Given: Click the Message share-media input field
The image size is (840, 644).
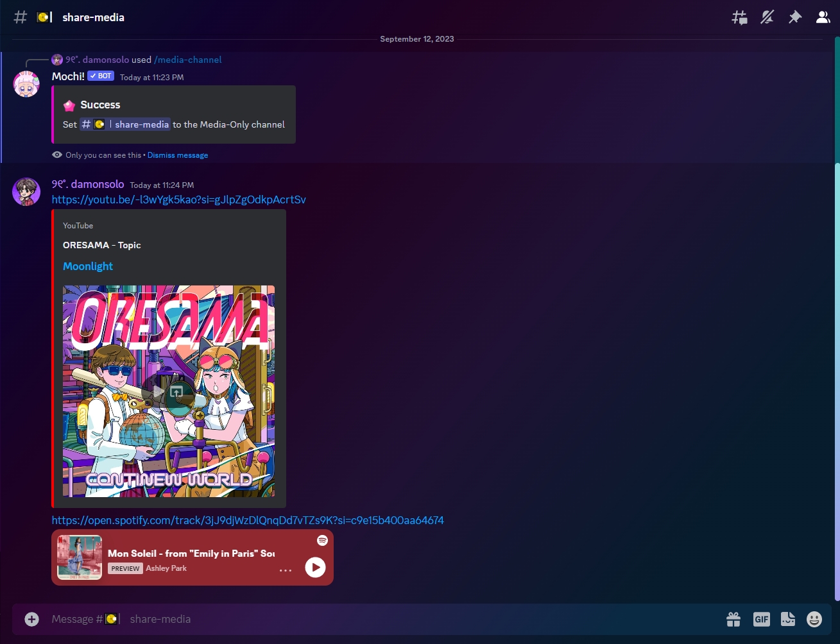Looking at the screenshot, I should click(x=385, y=619).
